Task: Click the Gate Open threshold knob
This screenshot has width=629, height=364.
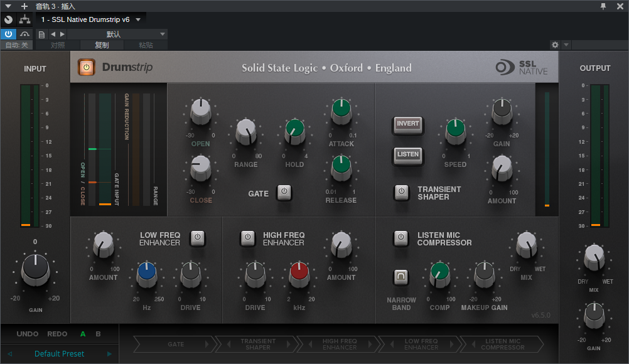Action: click(201, 110)
